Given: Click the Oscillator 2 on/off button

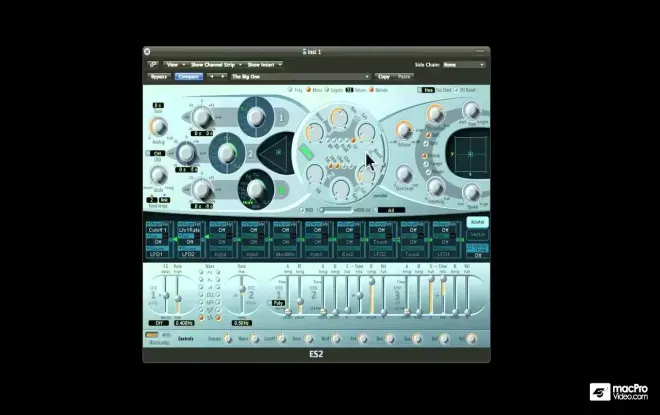Looking at the screenshot, I should point(250,154).
